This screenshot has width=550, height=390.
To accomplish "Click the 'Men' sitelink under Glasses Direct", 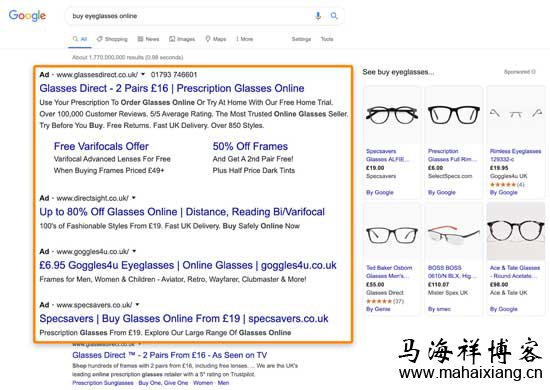I will point(223,383).
